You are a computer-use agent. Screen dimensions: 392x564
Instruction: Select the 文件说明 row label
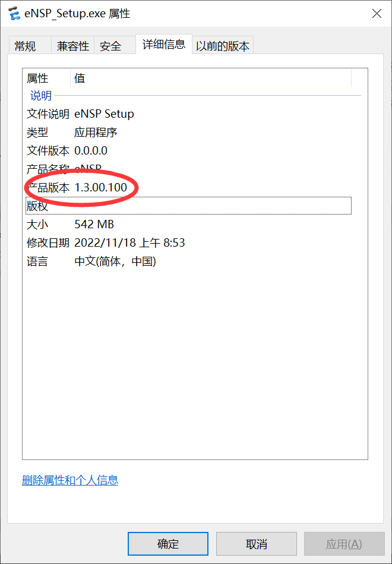tap(48, 114)
